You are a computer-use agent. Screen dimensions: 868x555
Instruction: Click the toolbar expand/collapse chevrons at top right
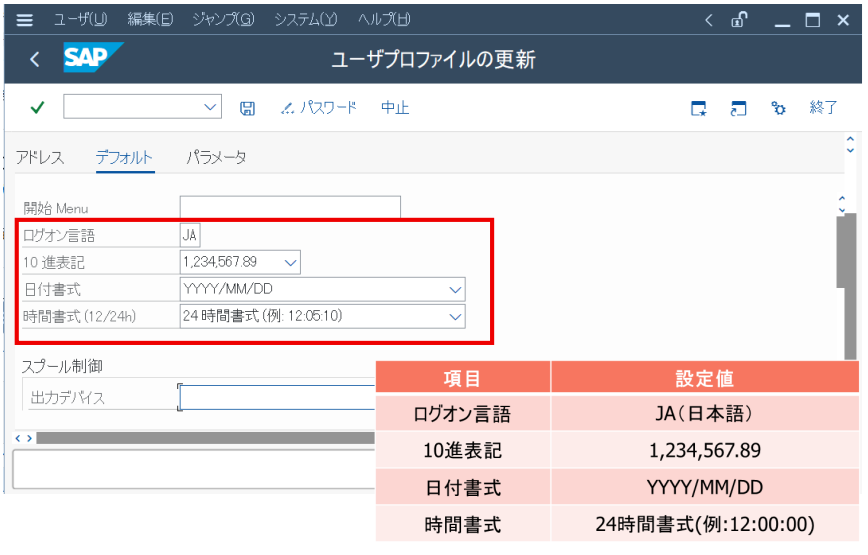(x=850, y=145)
